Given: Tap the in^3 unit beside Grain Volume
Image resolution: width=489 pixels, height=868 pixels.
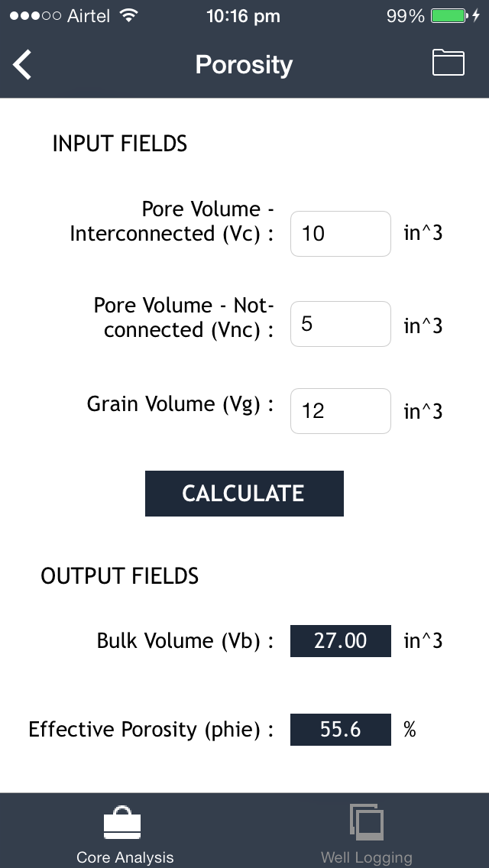Looking at the screenshot, I should [423, 412].
